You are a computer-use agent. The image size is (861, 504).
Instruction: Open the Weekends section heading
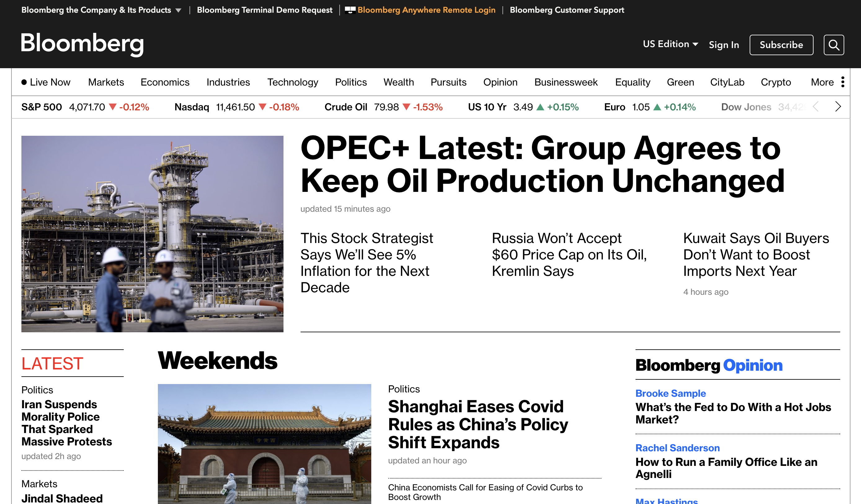pyautogui.click(x=217, y=360)
